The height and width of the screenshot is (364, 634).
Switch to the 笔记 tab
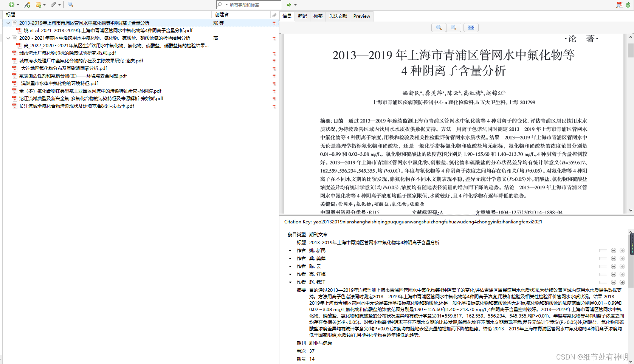point(302,16)
